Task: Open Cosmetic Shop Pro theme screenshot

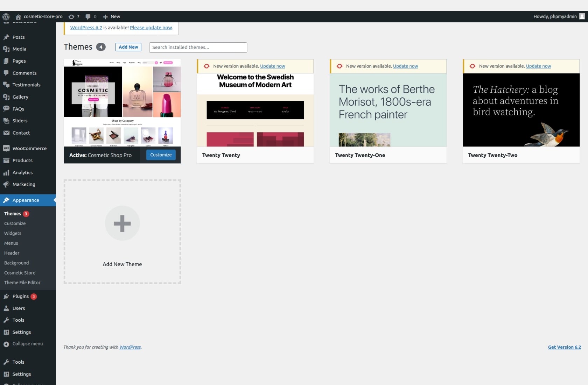Action: (x=122, y=103)
